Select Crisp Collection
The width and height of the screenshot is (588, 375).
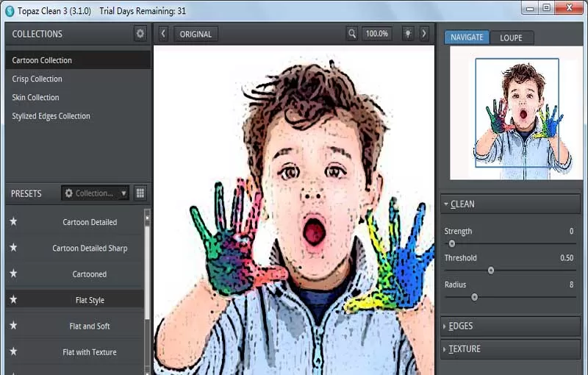78,79
